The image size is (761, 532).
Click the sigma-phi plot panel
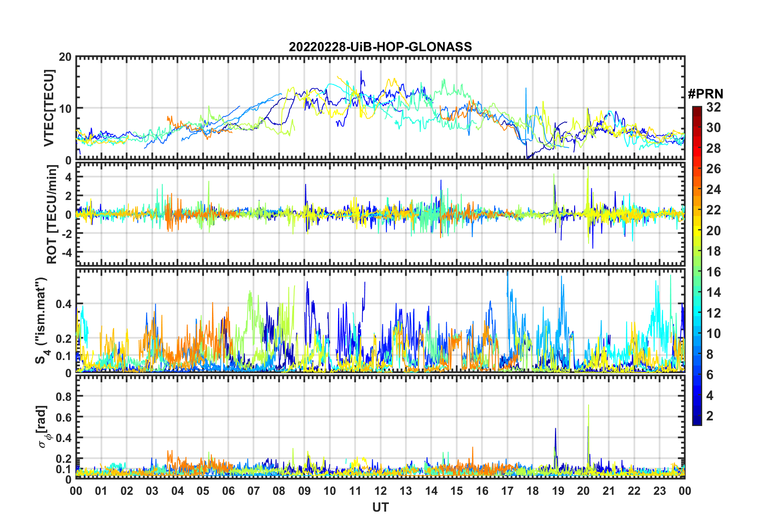click(380, 427)
